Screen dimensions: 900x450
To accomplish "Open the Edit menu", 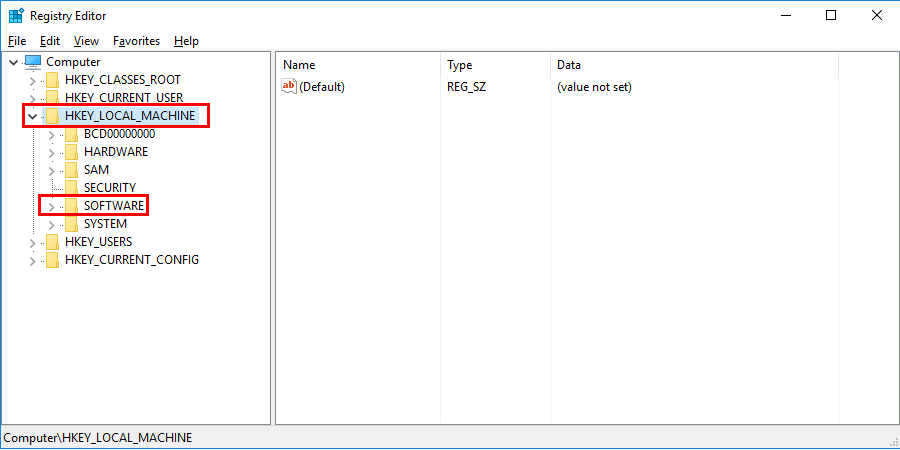I will pos(50,41).
